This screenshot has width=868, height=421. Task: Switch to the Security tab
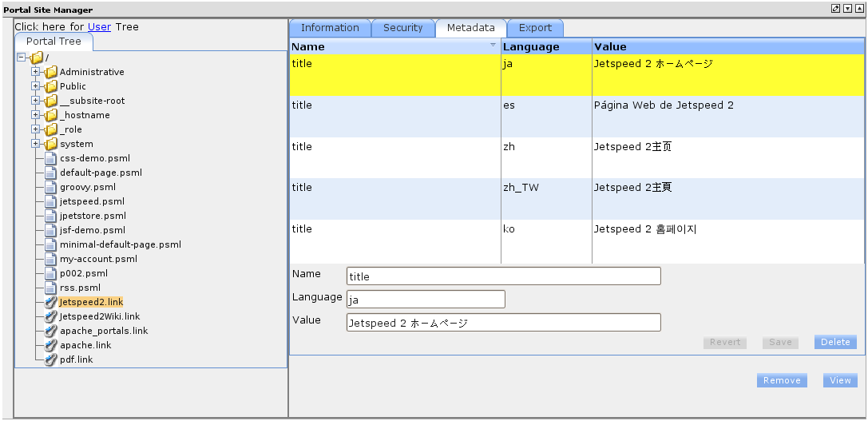(x=402, y=28)
